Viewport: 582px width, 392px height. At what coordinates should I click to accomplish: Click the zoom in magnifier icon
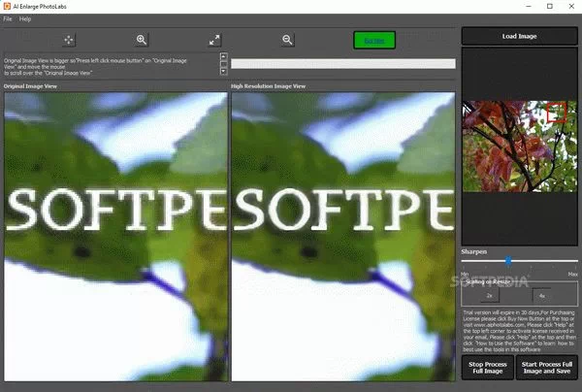142,40
